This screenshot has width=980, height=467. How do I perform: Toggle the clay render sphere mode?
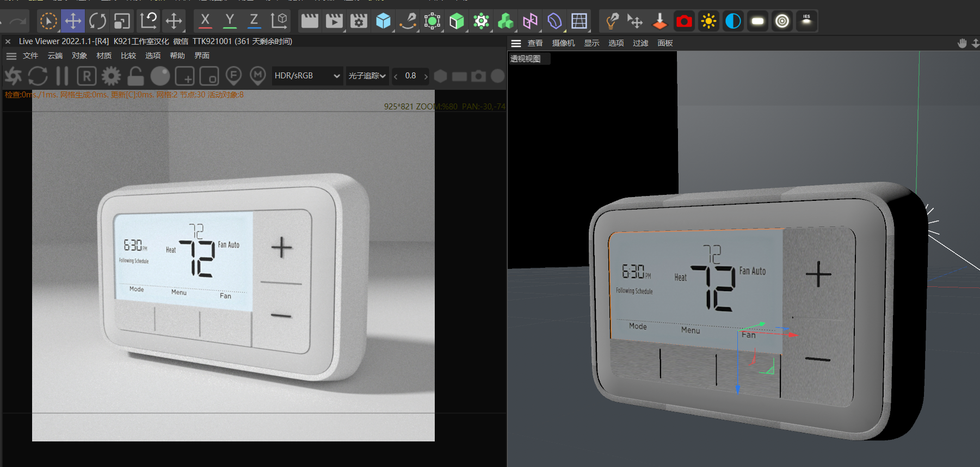tap(160, 76)
